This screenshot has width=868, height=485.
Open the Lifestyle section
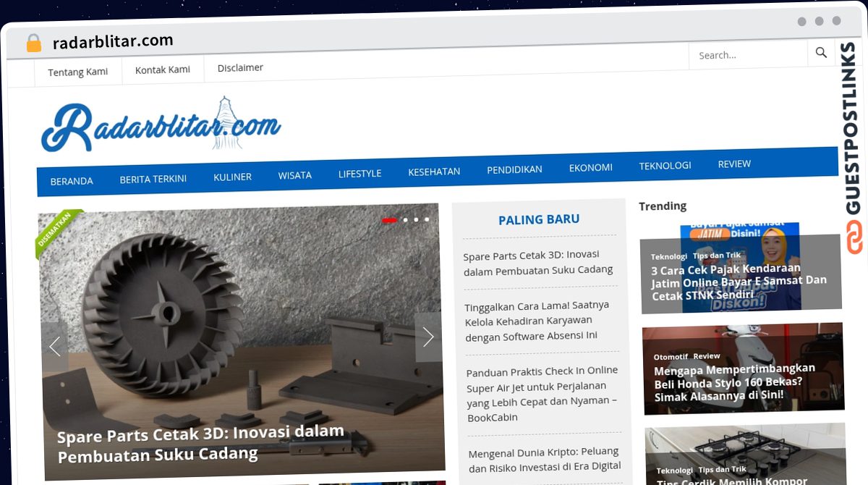click(x=359, y=174)
